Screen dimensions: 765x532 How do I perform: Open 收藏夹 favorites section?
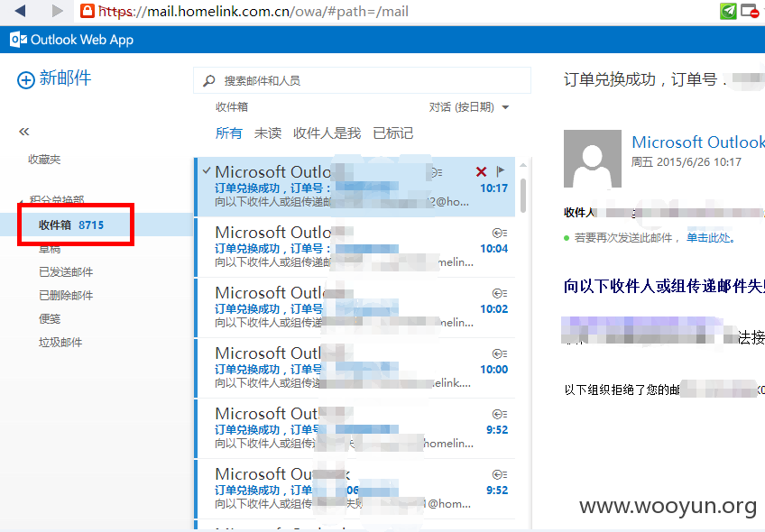tap(44, 160)
